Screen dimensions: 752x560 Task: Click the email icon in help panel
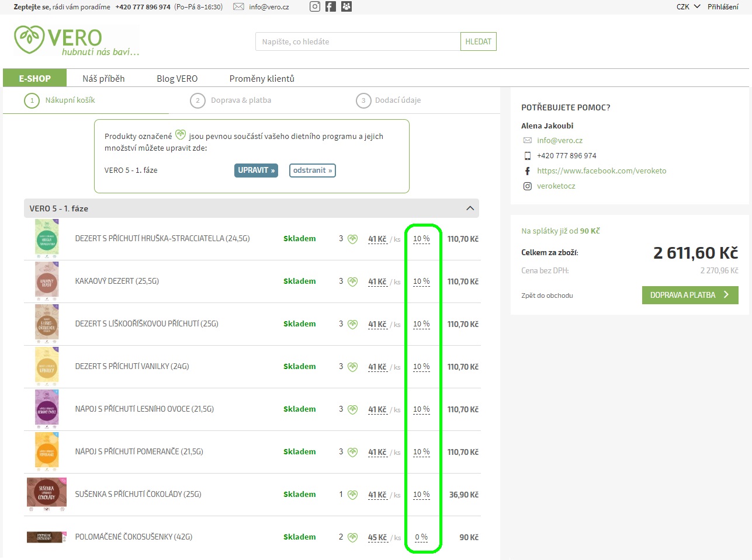(528, 140)
